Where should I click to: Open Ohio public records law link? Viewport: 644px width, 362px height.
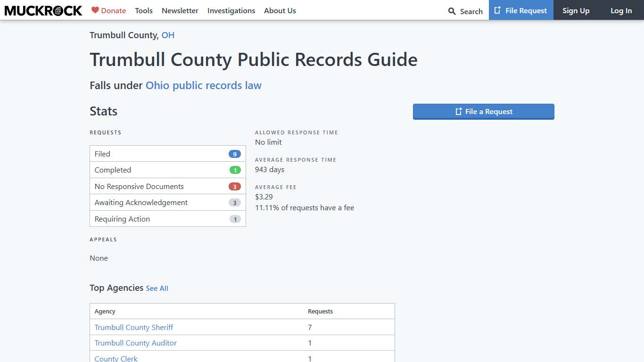pos(203,85)
